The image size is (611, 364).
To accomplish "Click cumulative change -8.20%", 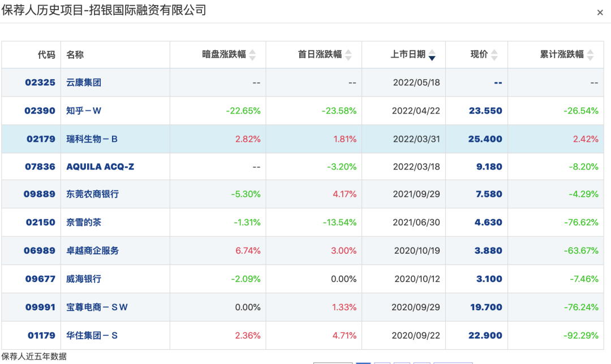I will [583, 167].
